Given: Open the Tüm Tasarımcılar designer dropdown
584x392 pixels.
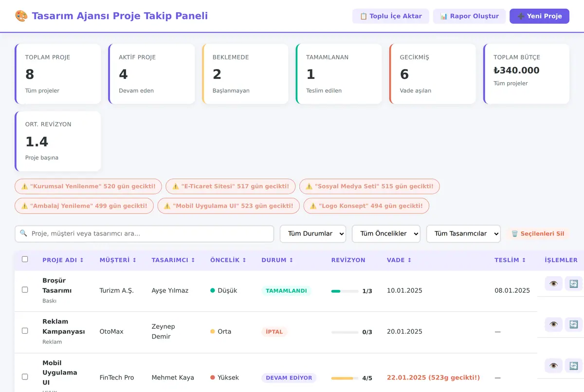Looking at the screenshot, I should point(463,233).
